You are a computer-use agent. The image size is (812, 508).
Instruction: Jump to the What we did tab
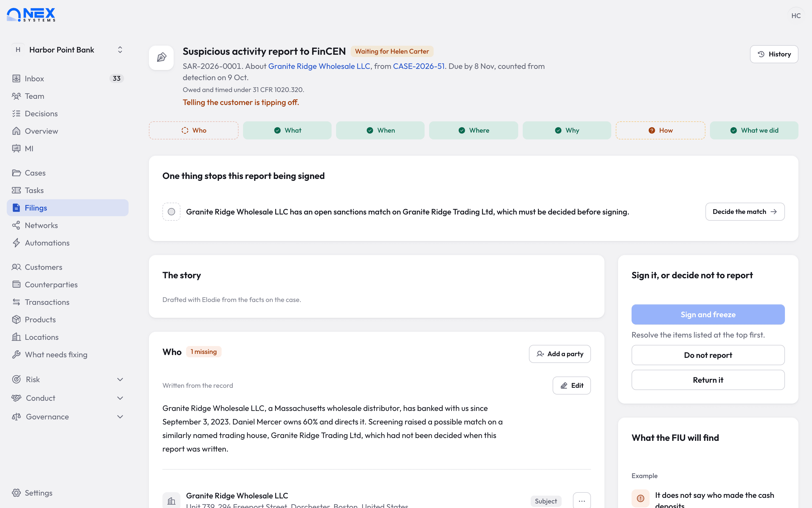point(754,130)
